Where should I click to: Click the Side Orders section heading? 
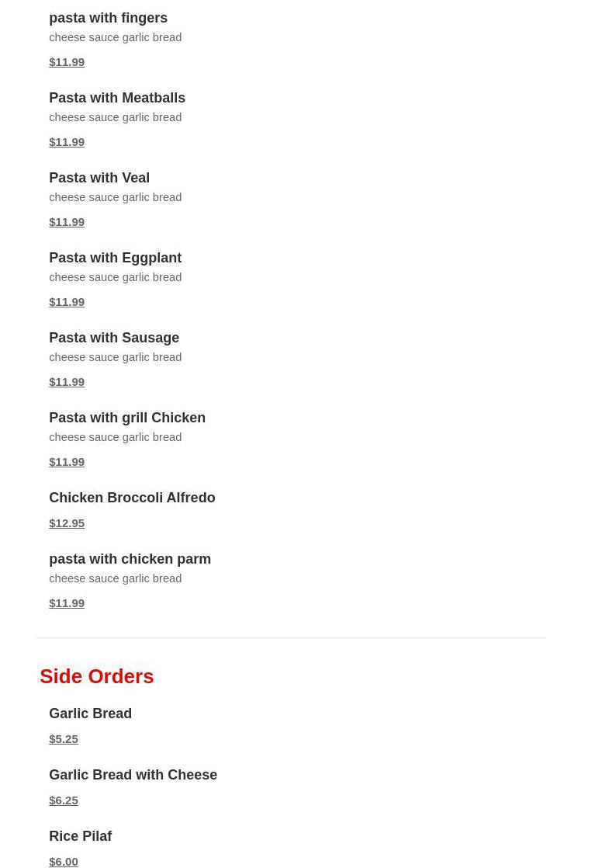(x=97, y=676)
